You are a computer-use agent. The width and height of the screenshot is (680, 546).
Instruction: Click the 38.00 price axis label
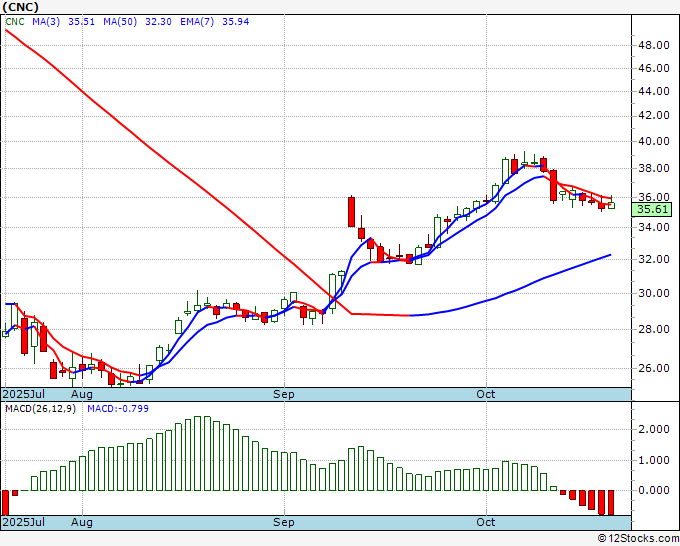click(653, 168)
